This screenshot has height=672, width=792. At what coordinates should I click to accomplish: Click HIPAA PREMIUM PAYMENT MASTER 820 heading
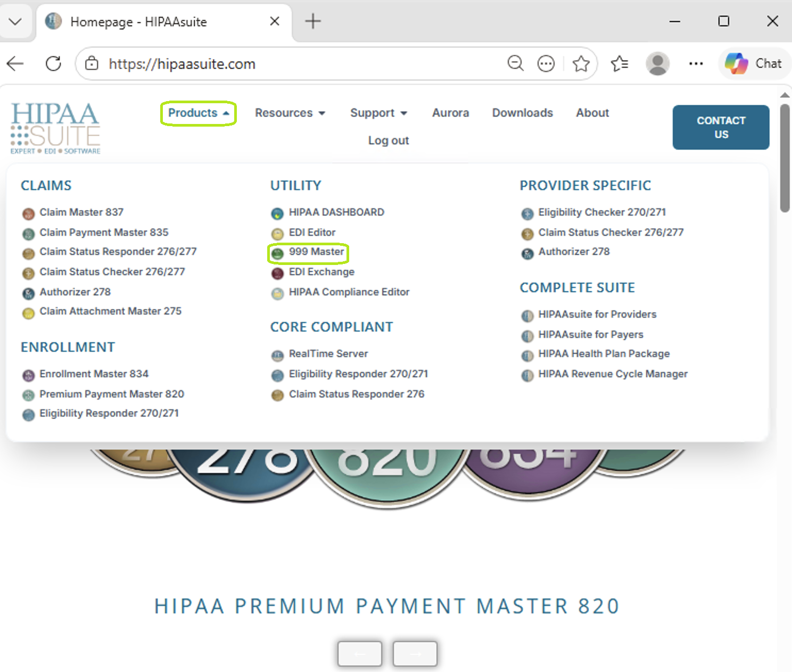(x=387, y=607)
